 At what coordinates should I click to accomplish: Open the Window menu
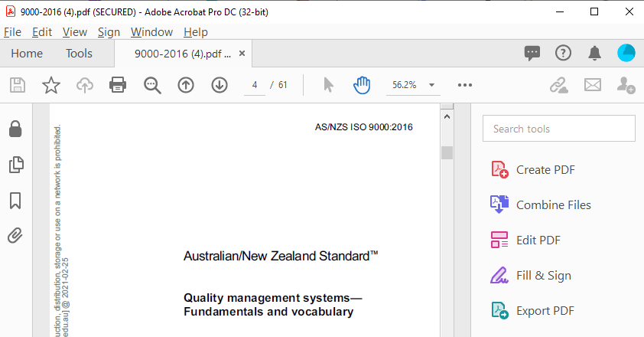click(x=151, y=32)
